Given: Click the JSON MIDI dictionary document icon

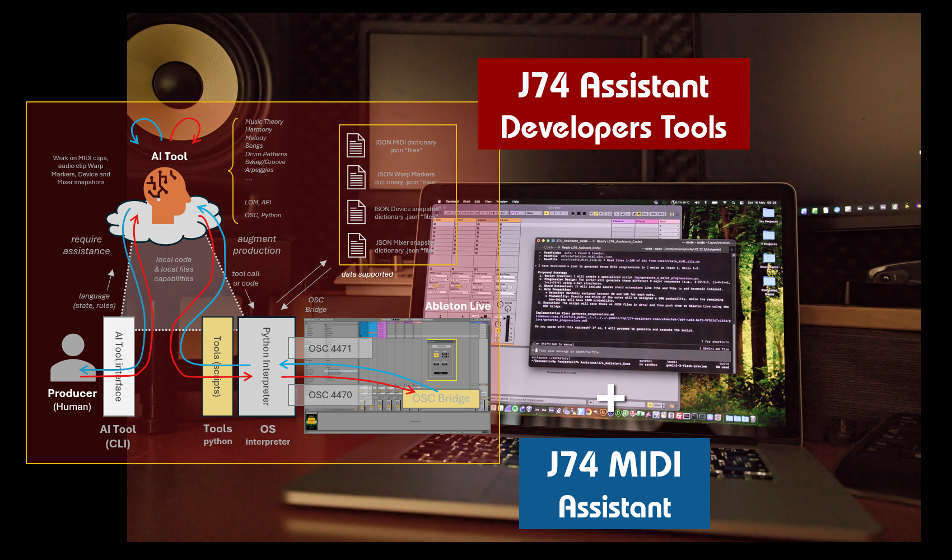Looking at the screenshot, I should click(x=356, y=145).
